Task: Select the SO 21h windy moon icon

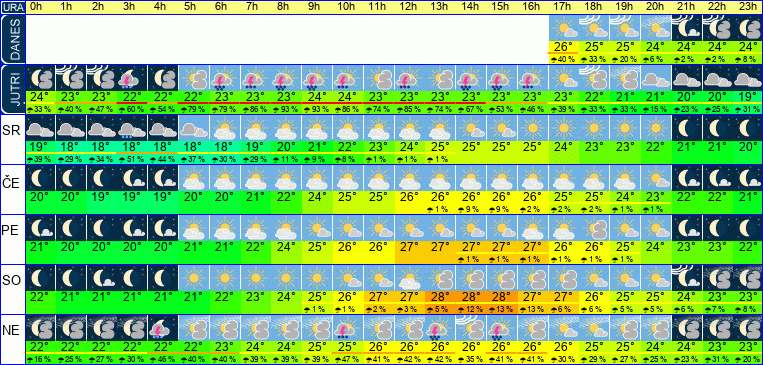Action: (687, 278)
